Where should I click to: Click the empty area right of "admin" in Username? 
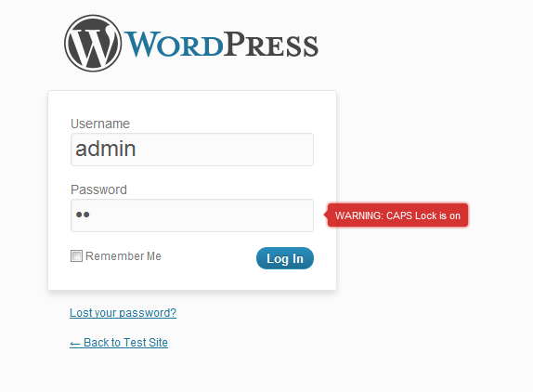click(225, 150)
